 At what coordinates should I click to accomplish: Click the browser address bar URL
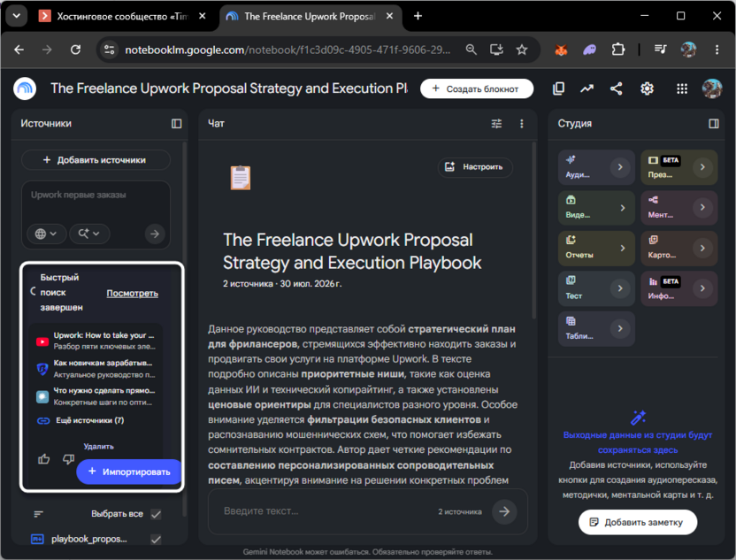287,50
